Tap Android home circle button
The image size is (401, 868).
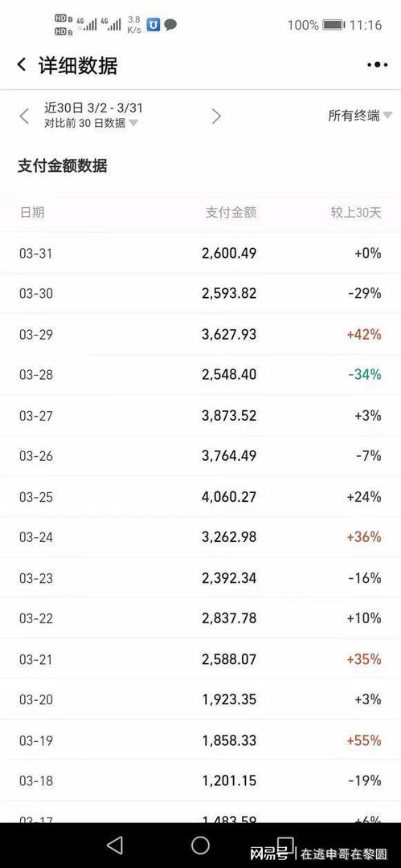click(201, 845)
